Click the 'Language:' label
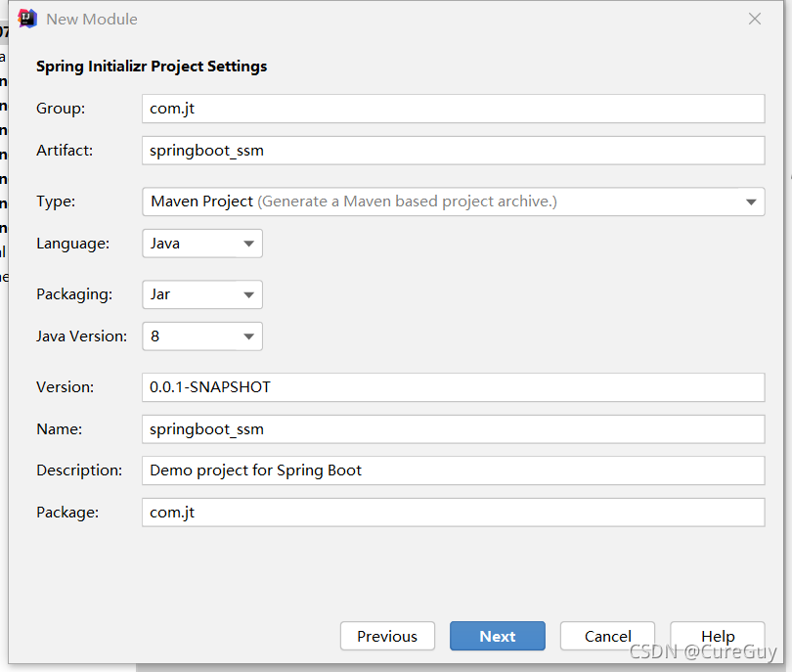Viewport: 792px width, 672px height. [72, 244]
